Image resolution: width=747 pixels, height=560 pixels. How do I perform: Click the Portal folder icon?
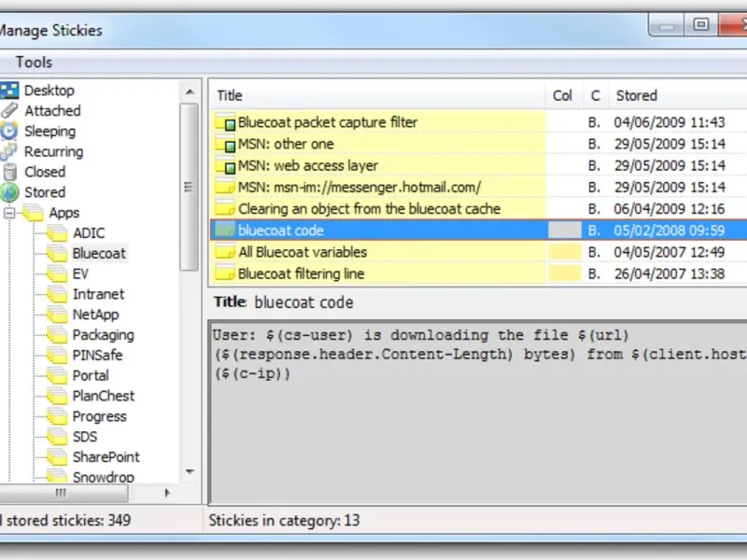(x=57, y=376)
